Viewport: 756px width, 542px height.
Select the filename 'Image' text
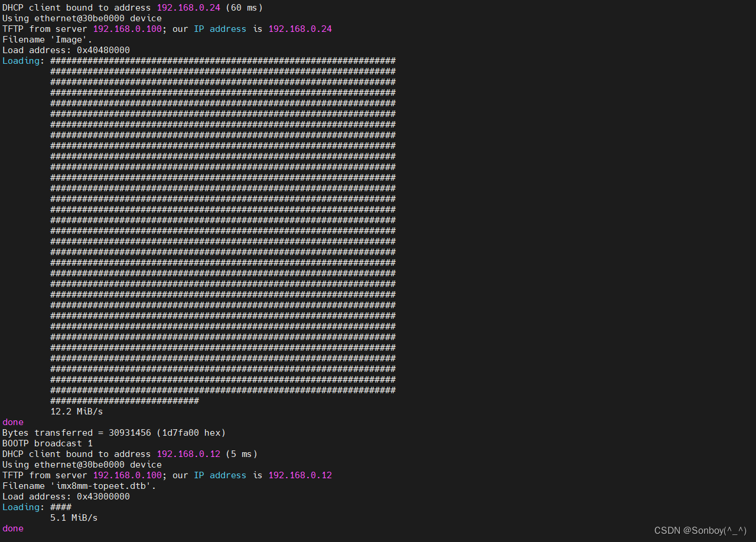click(x=69, y=39)
